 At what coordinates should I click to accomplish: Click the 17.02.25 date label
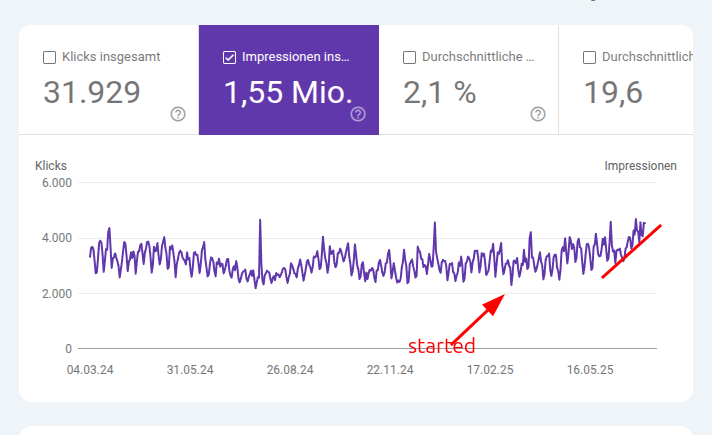(490, 370)
